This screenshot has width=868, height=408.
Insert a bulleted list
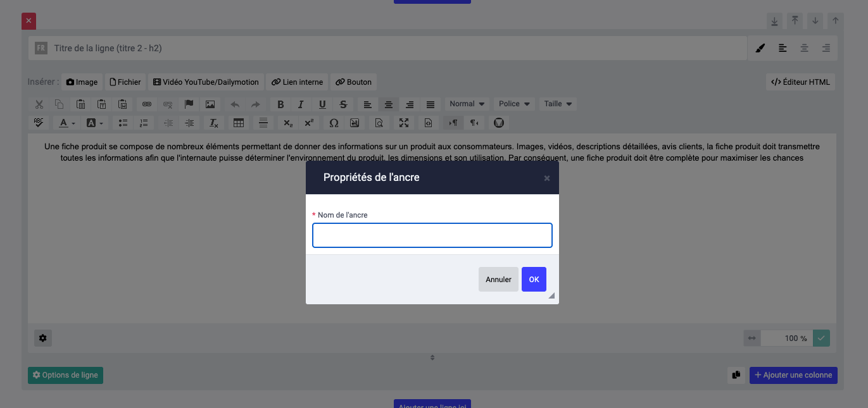pos(123,123)
